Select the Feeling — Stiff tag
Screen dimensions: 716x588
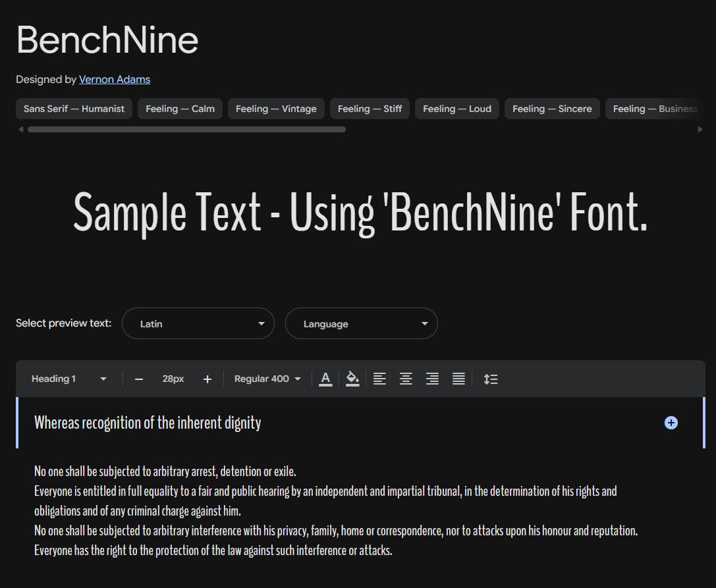click(370, 109)
